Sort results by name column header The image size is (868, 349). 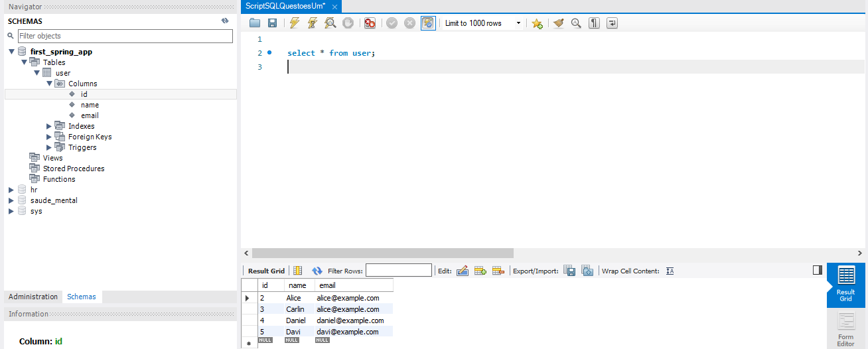[x=299, y=285]
